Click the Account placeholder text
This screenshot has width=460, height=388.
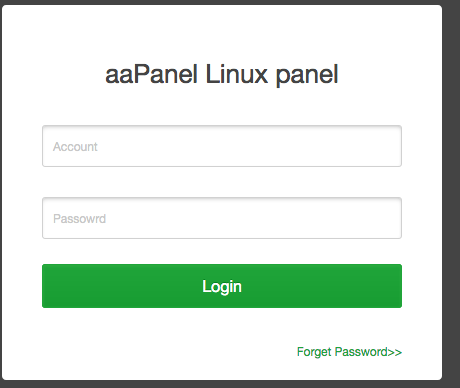coord(75,147)
